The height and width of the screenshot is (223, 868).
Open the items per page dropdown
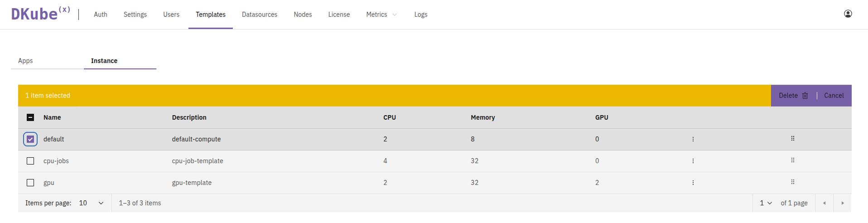tap(91, 203)
